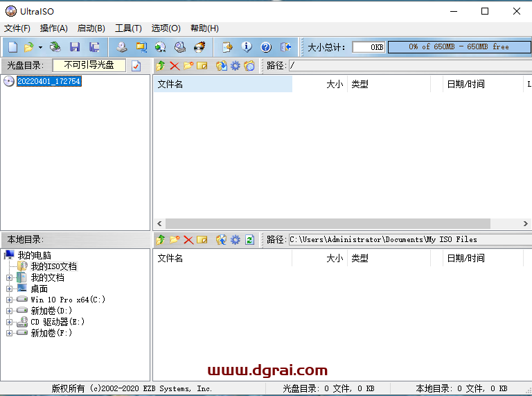Click the right arrow of the image list scrollbar

[526, 223]
